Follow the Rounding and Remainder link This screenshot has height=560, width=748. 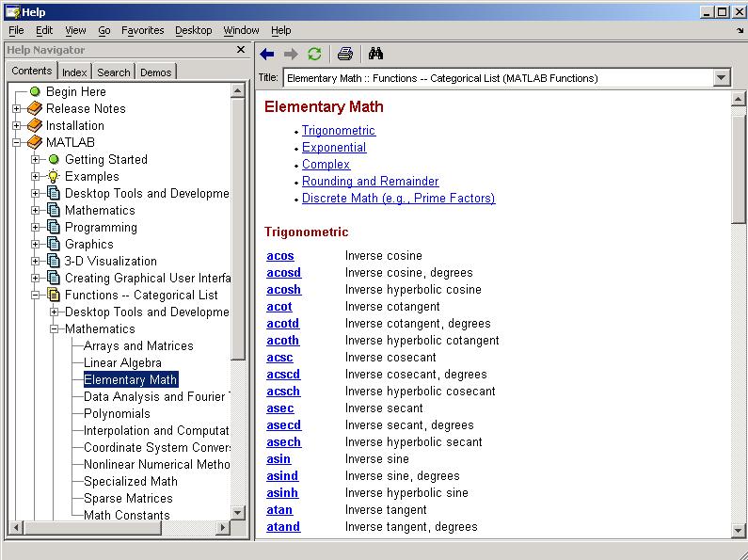tap(370, 182)
